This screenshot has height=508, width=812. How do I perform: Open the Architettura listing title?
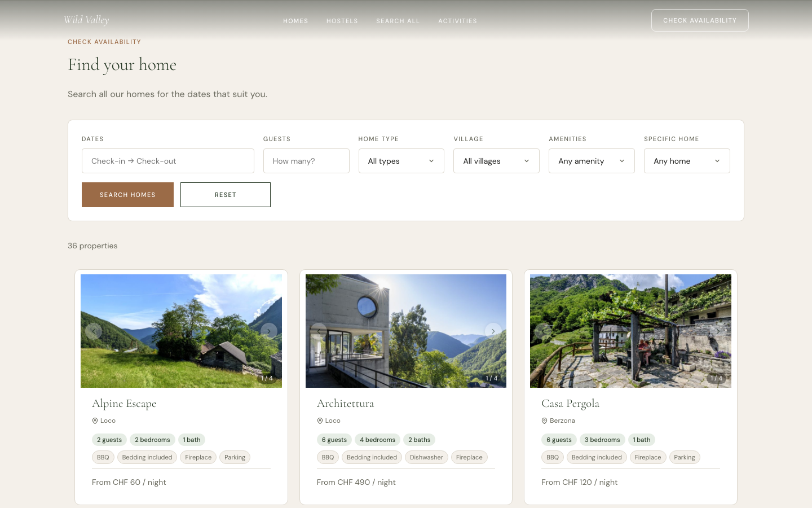(345, 404)
